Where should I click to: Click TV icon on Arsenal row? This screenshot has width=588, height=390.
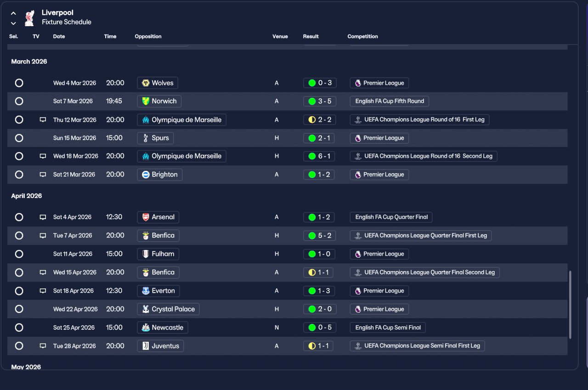pyautogui.click(x=43, y=217)
